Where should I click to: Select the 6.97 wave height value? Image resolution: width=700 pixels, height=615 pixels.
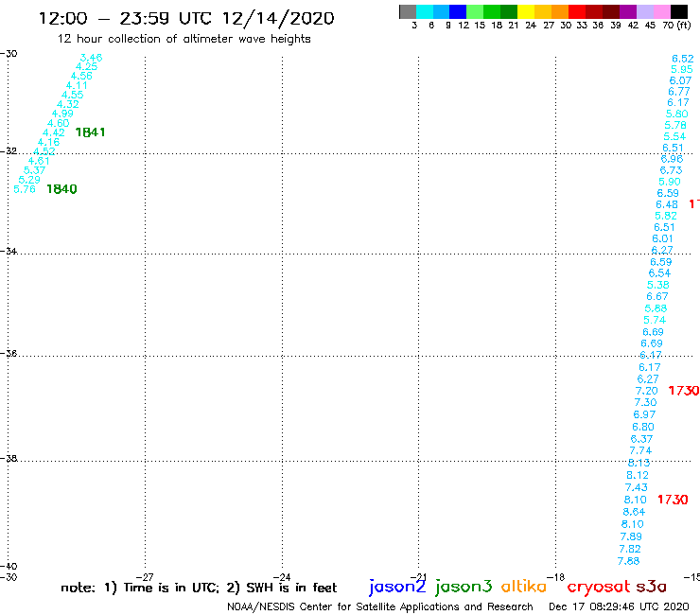[644, 414]
